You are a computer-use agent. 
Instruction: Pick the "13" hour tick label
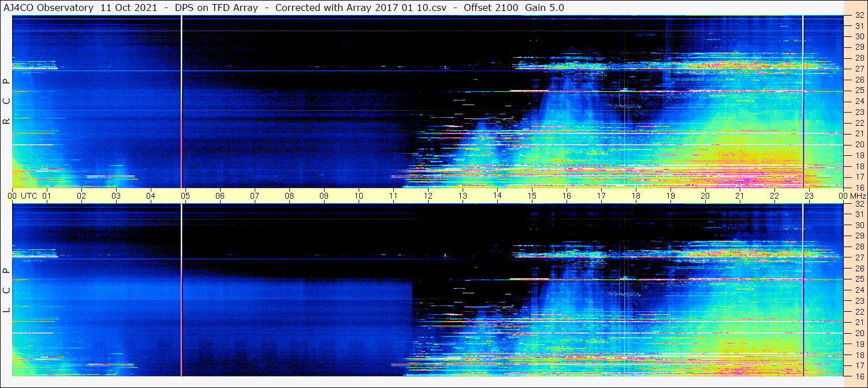463,196
